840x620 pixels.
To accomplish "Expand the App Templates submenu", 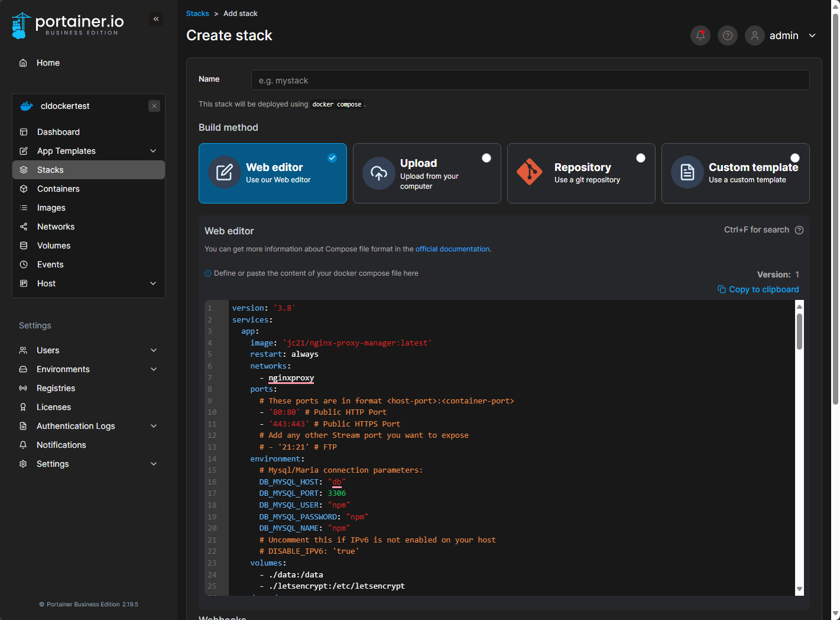I will point(153,151).
